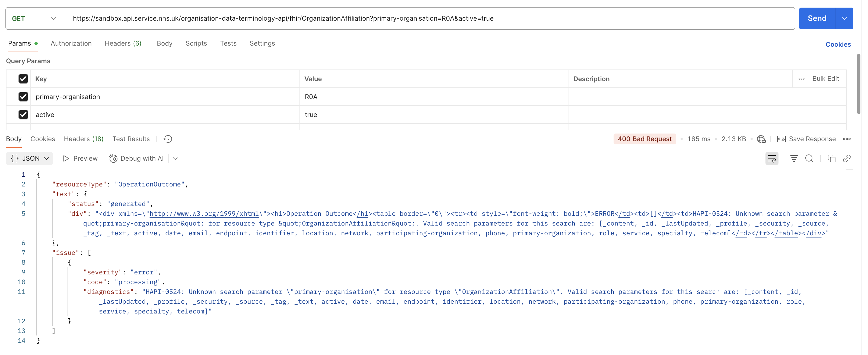Click the Send button
This screenshot has width=868, height=355.
[x=816, y=18]
